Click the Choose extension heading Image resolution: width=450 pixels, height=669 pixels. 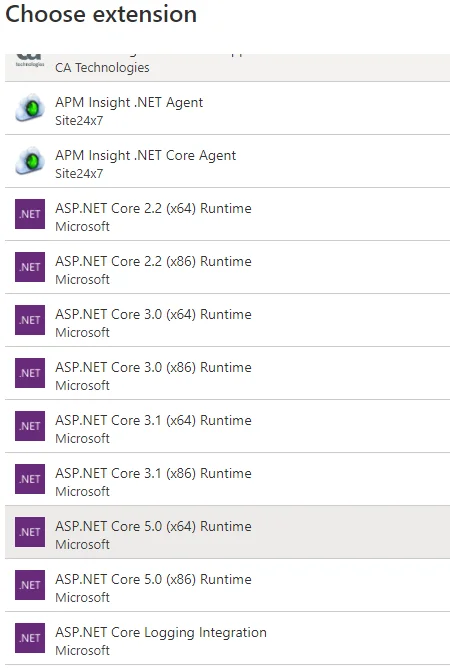101,14
